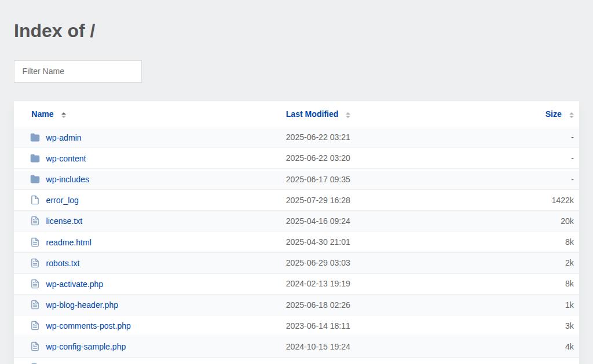This screenshot has height=364, width=593.
Task: Sort by the Name column header
Action: click(x=42, y=114)
